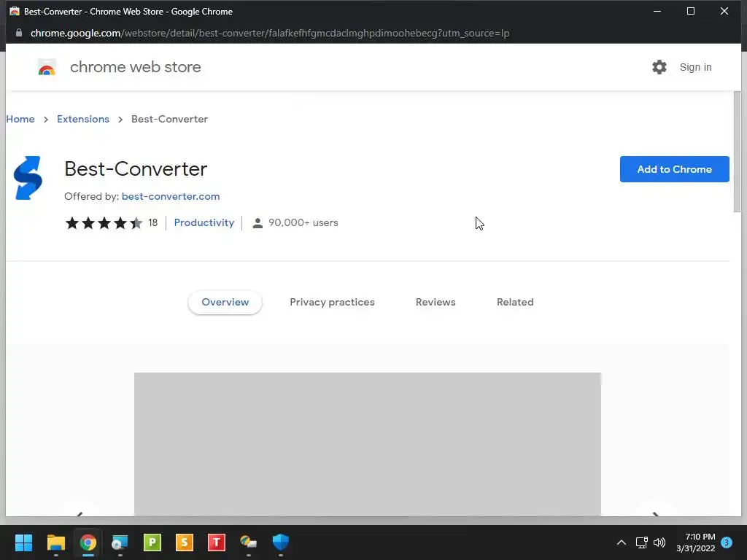The image size is (747, 560).
Task: Open the Privacy practices tab
Action: 332,302
